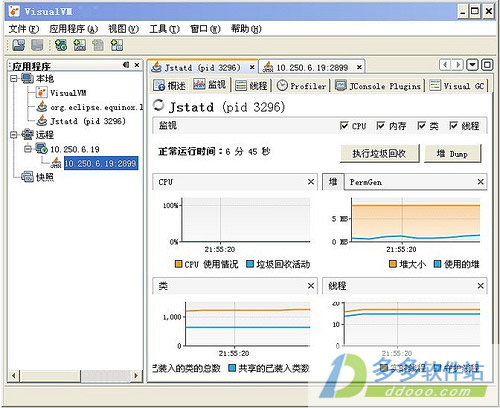
Task: Close the Heap/PermGen chart panel
Action: pyautogui.click(x=480, y=182)
